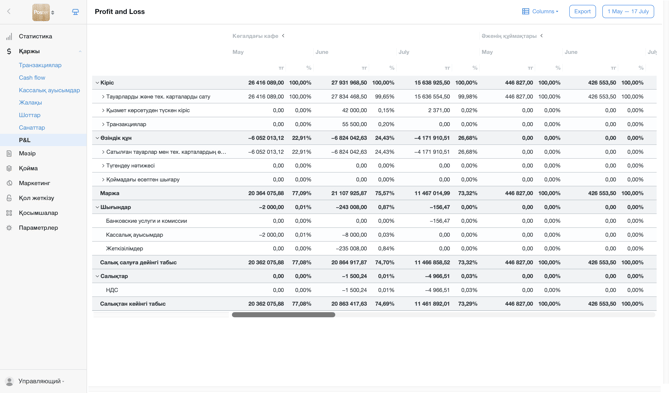Screen dimensions: 670x393
Task: Open Кассалық ауысымдар page
Action: tap(49, 90)
